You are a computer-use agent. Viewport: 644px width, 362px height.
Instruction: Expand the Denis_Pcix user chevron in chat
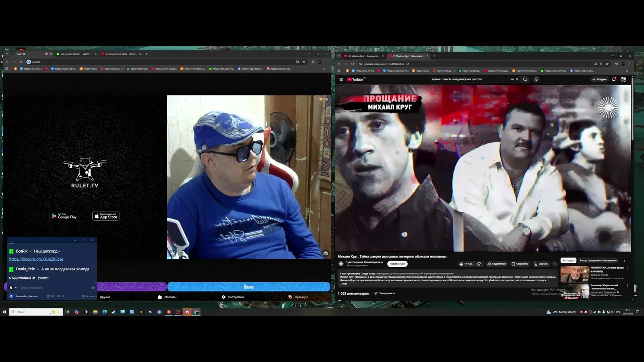38,269
